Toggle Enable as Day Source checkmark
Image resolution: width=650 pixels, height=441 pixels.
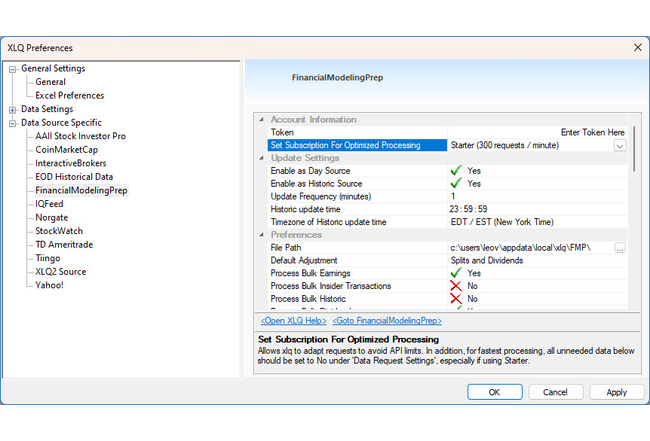click(456, 170)
